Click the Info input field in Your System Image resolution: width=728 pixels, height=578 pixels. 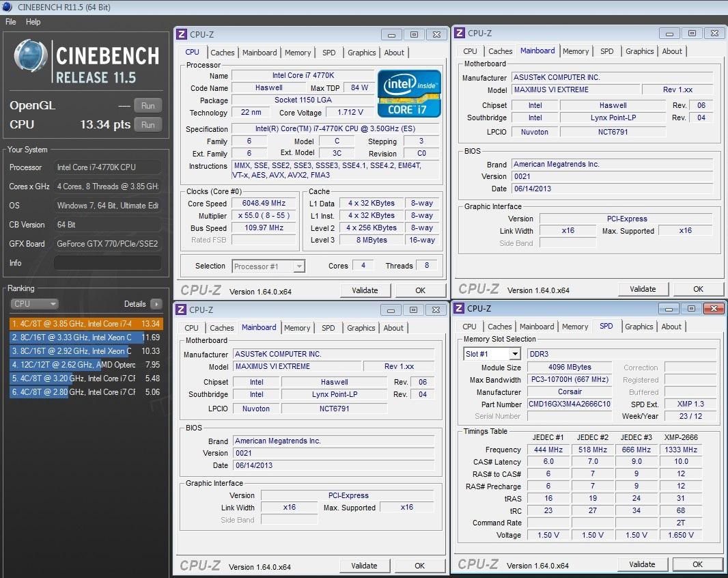pos(108,262)
